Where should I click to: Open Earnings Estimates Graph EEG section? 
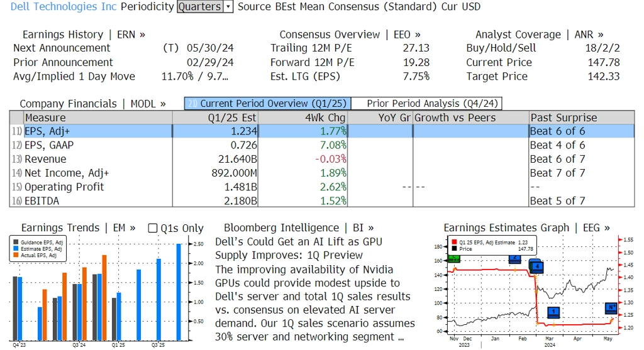(x=526, y=227)
